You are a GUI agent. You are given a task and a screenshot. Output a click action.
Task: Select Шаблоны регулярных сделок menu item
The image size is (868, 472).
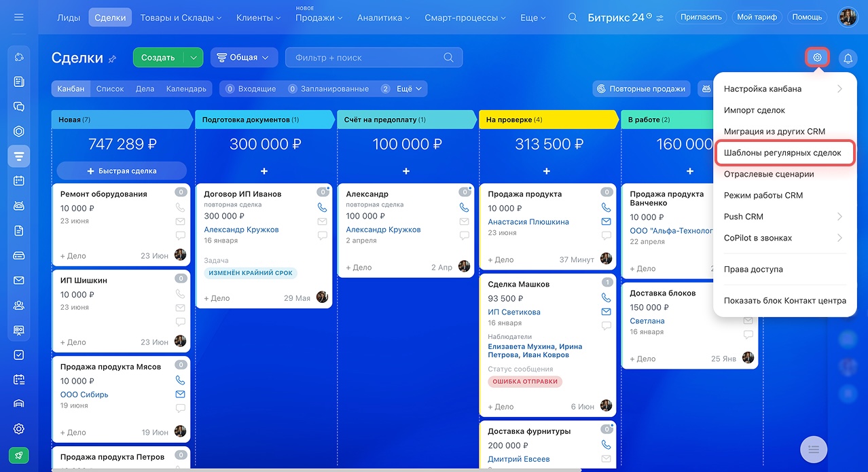[x=784, y=153]
